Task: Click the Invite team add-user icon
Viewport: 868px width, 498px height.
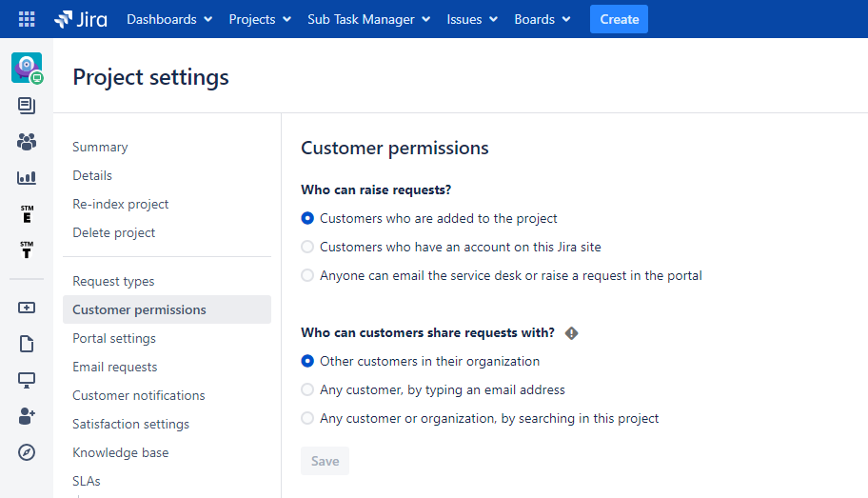Action: (x=27, y=416)
